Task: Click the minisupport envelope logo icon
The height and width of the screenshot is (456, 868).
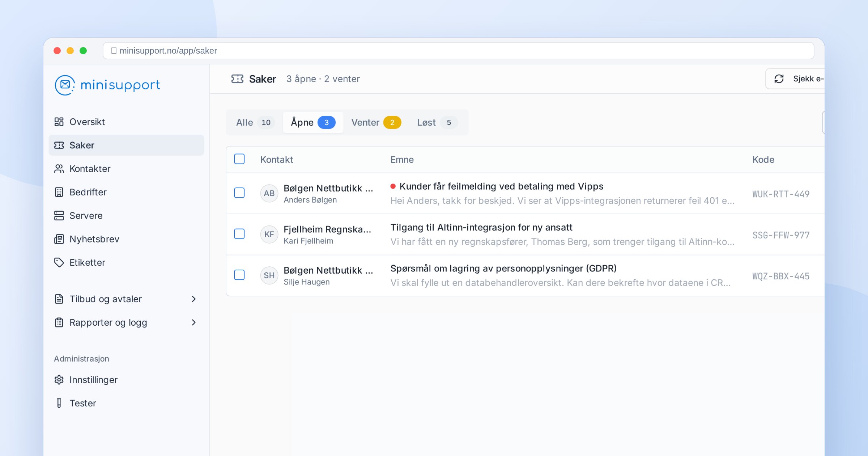Action: pyautogui.click(x=65, y=85)
